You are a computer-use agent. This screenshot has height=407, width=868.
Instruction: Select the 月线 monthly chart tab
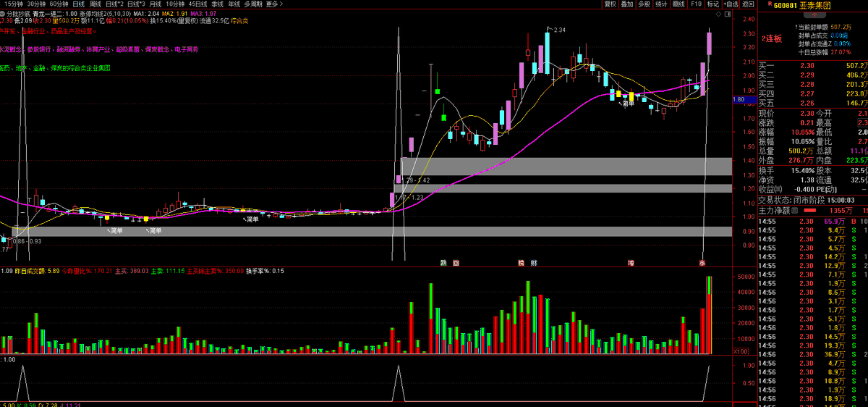pos(155,4)
